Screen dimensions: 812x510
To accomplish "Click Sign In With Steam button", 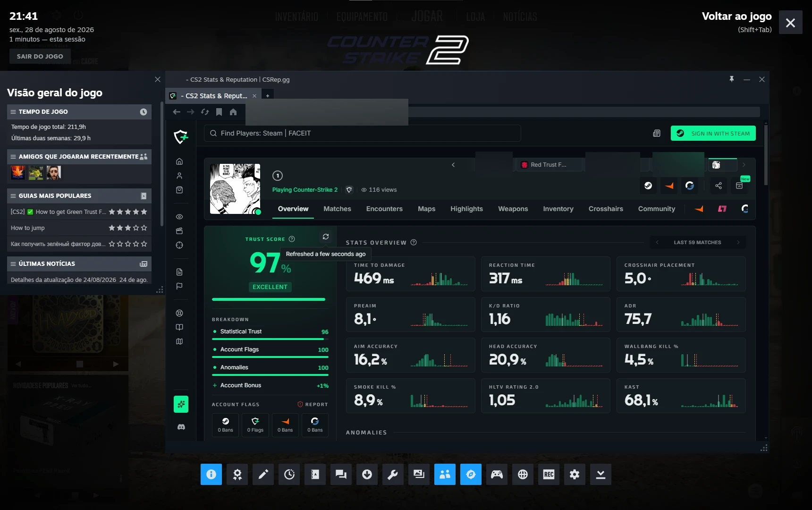I will tap(713, 133).
